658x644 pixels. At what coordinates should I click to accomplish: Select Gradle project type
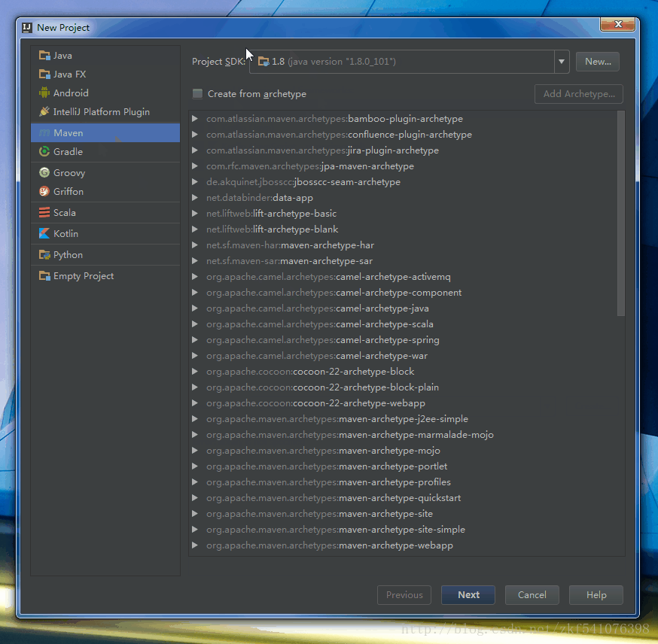click(x=105, y=151)
